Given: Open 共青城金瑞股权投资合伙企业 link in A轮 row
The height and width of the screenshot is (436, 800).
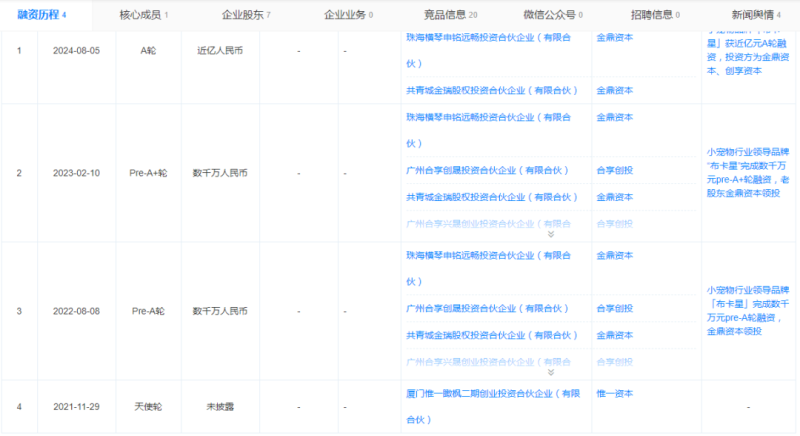Looking at the screenshot, I should pyautogui.click(x=492, y=90).
